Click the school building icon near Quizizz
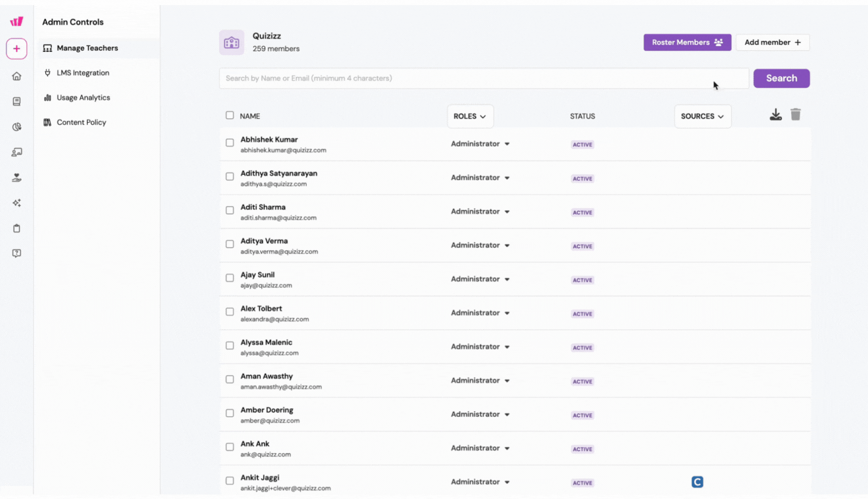 click(x=232, y=43)
